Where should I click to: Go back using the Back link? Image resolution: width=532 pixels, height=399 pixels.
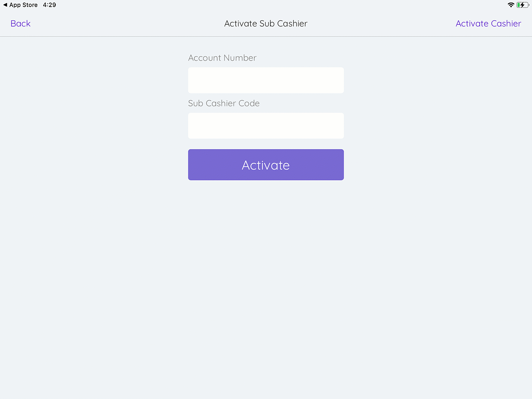pyautogui.click(x=21, y=24)
